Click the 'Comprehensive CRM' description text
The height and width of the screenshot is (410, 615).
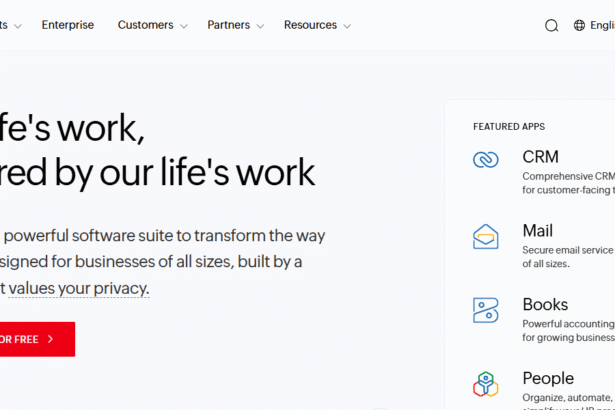pyautogui.click(x=568, y=183)
